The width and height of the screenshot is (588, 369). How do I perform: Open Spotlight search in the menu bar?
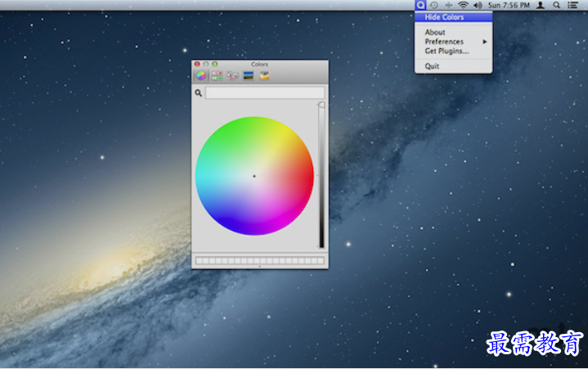pos(556,5)
